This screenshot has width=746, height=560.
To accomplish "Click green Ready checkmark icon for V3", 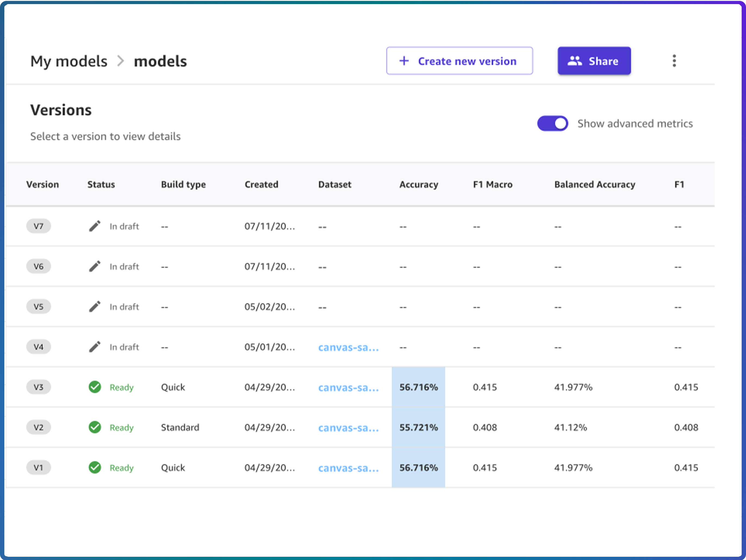I will click(95, 387).
